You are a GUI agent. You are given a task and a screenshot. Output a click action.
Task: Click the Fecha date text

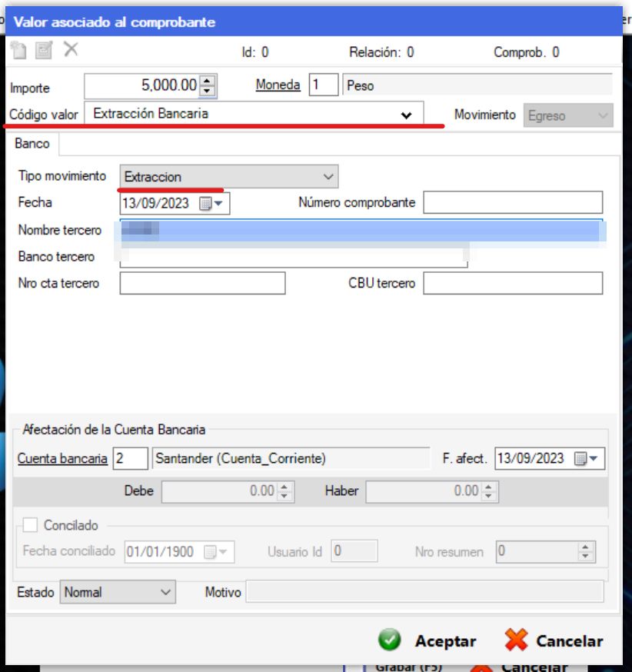[x=155, y=203]
